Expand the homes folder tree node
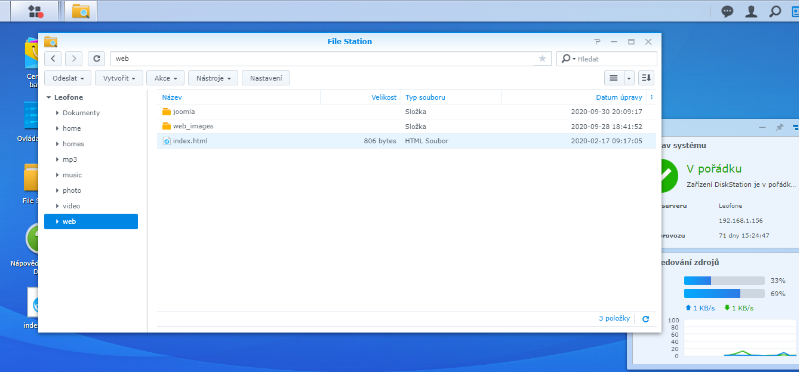This screenshot has width=799, height=372. point(57,144)
